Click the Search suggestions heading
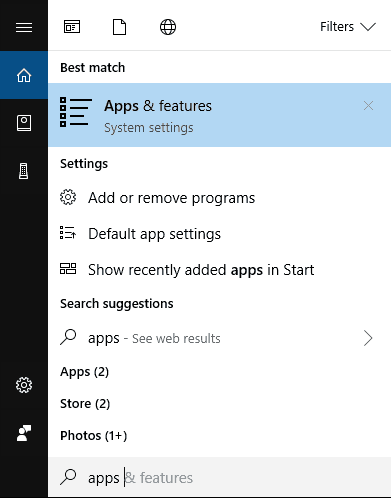The width and height of the screenshot is (391, 498). [x=117, y=304]
